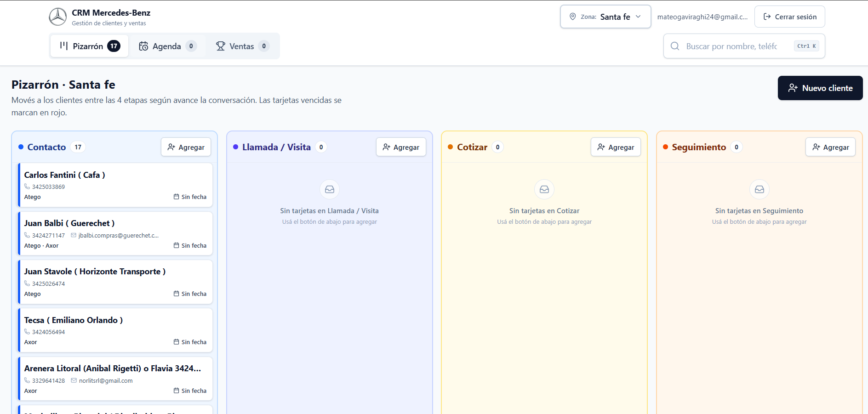Click phone number 3424056494

click(48, 332)
